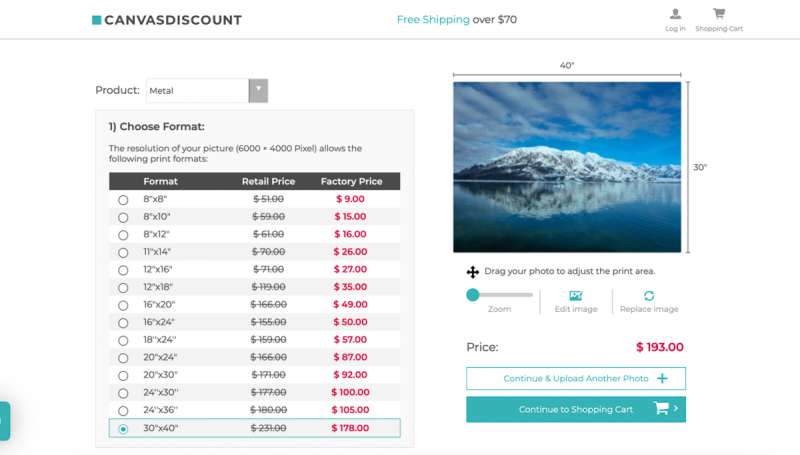This screenshot has height=455, width=800.
Task: Select the 20"x30" format row
Action: click(x=255, y=375)
